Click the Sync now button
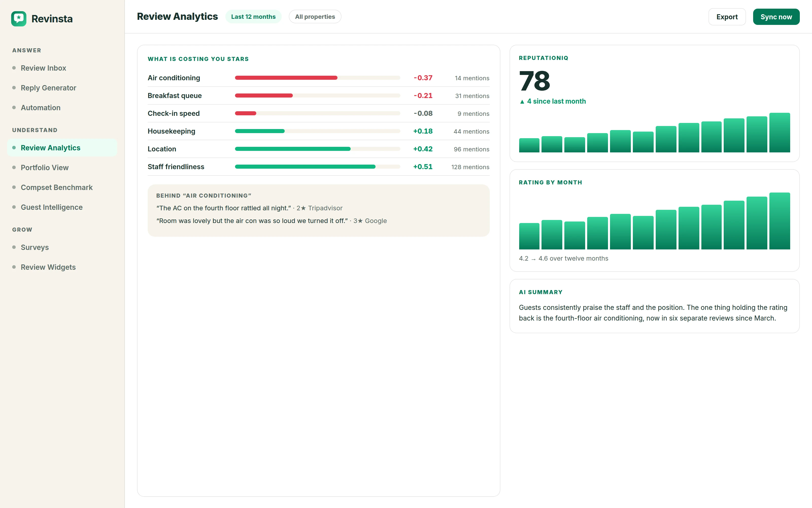 [776, 17]
